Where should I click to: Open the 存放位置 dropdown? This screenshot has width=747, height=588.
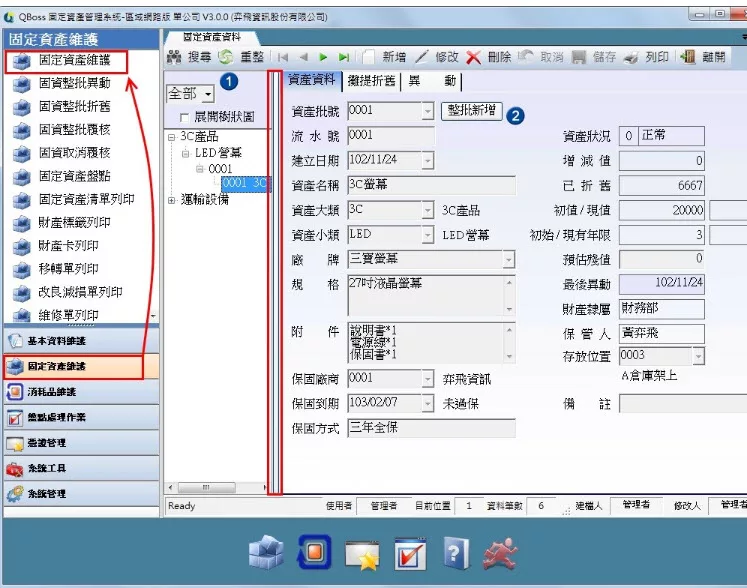click(x=698, y=356)
